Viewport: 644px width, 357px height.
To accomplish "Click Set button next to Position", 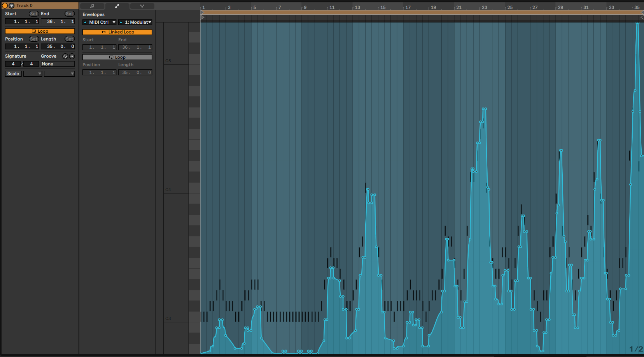I will (34, 39).
